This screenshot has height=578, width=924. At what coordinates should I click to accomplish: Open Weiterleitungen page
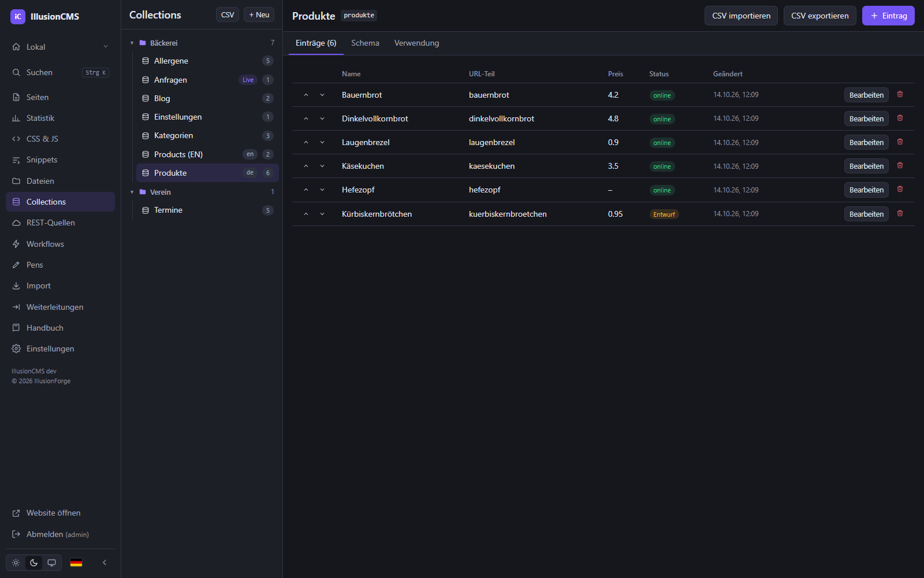pos(60,307)
